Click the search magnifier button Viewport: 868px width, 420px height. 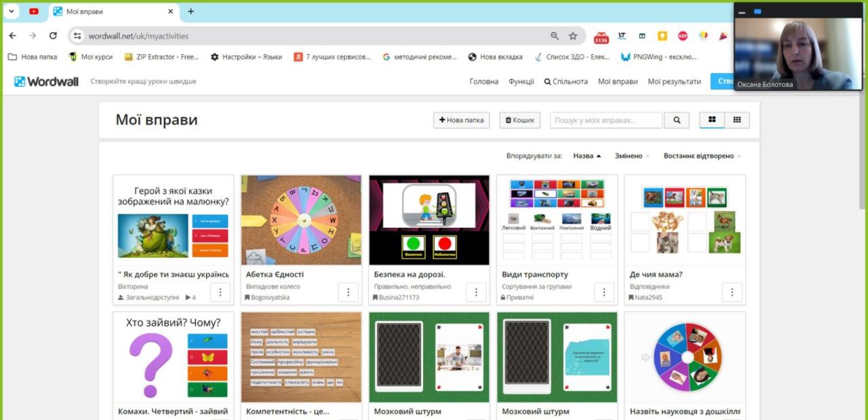tap(677, 120)
